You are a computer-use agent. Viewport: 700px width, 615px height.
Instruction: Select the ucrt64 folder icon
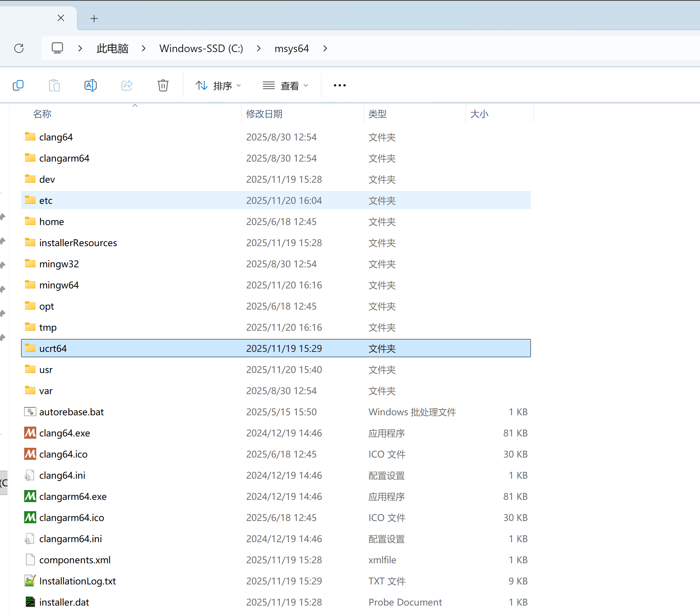(x=30, y=348)
